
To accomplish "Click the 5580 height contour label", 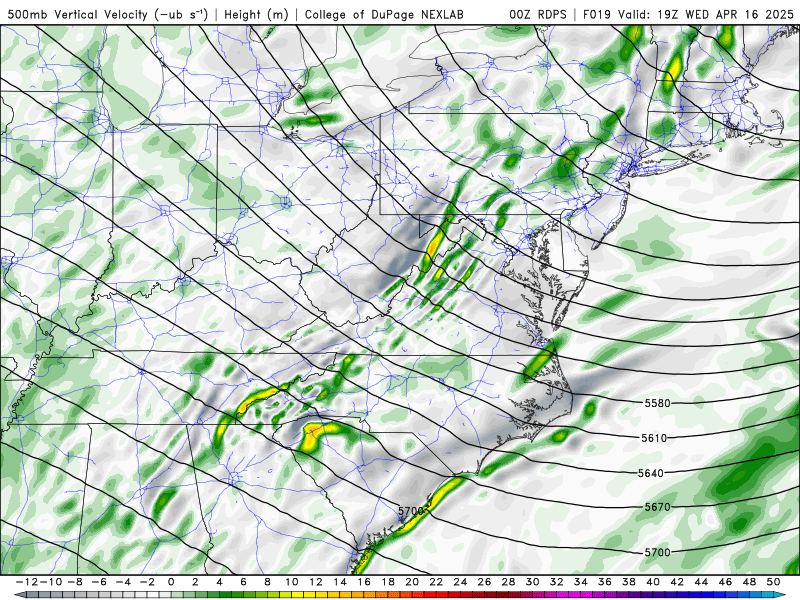I will point(657,403).
